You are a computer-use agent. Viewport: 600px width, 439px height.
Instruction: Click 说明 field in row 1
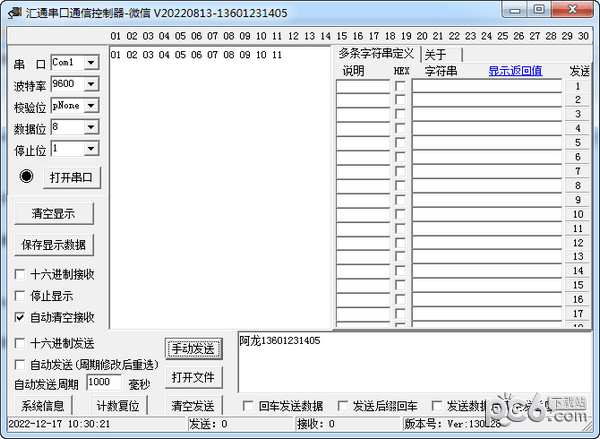[363, 86]
